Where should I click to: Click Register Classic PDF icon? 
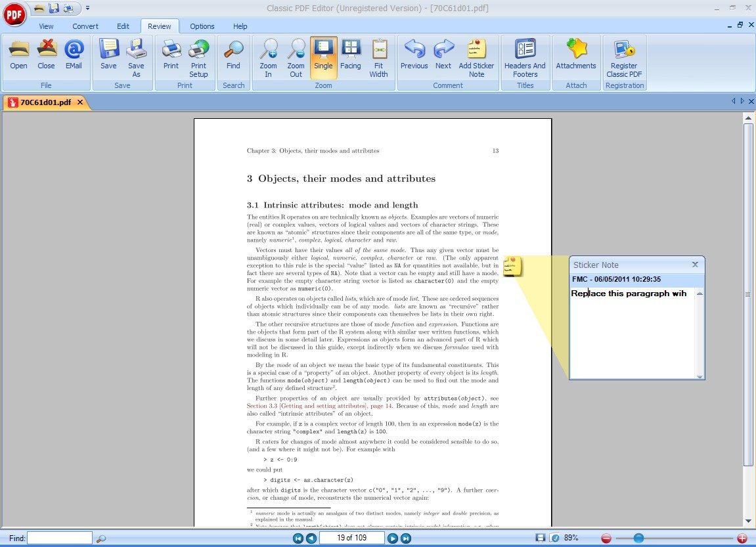coord(625,58)
